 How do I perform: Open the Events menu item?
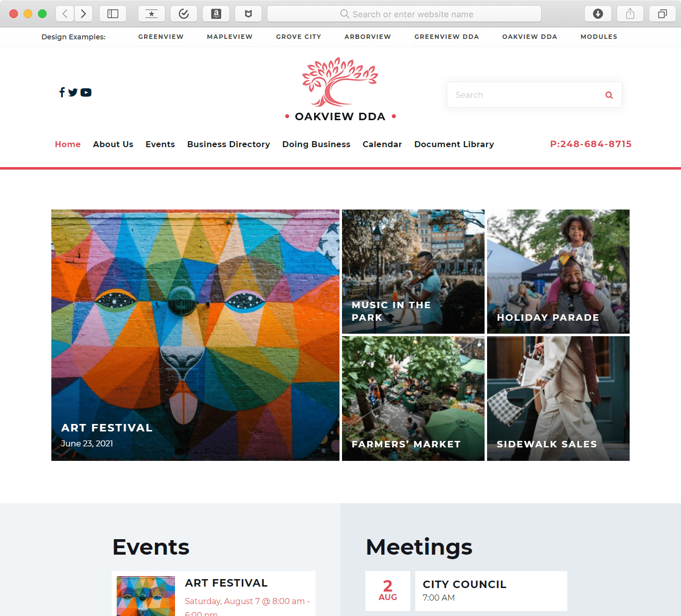click(x=160, y=144)
